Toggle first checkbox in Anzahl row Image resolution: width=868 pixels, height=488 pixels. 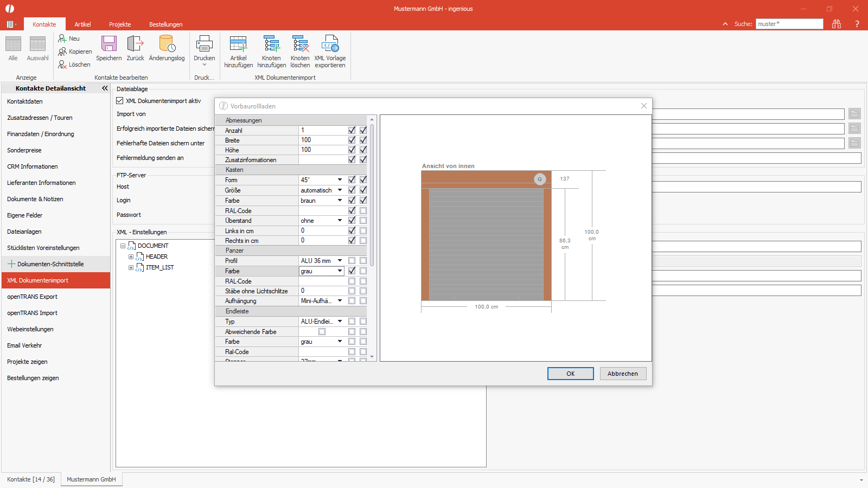click(x=352, y=130)
